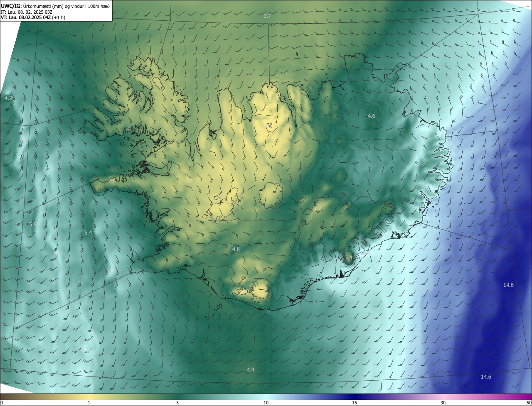Click the 3.7 value label on the map

(267, 16)
